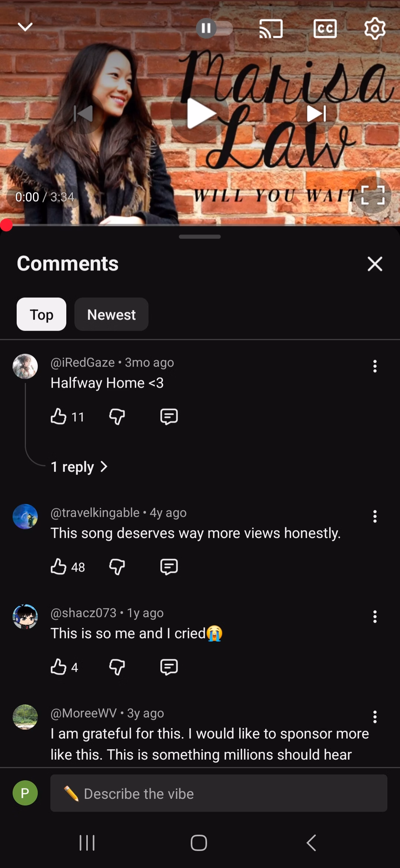Cast video to another device
Viewport: 400px width, 868px height.
click(x=271, y=29)
